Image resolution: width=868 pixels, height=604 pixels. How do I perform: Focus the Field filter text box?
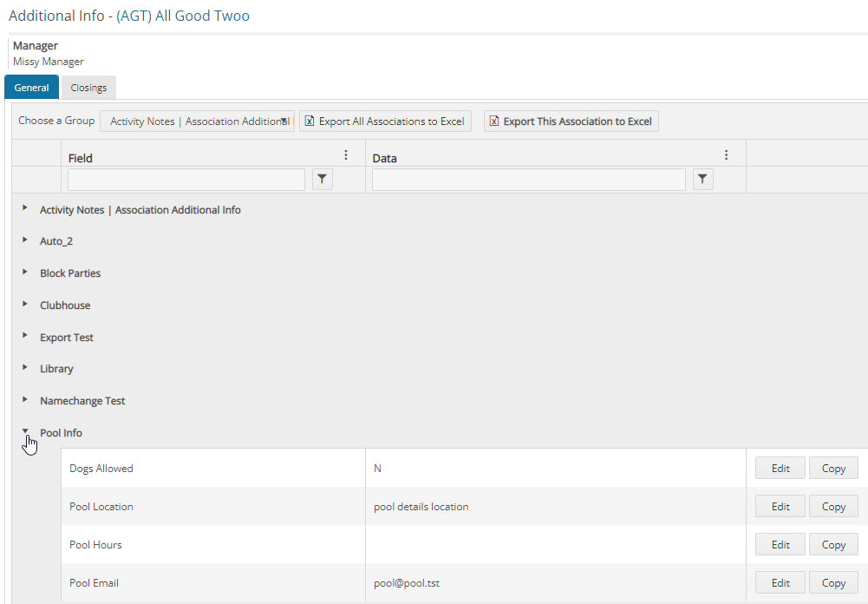click(x=186, y=180)
